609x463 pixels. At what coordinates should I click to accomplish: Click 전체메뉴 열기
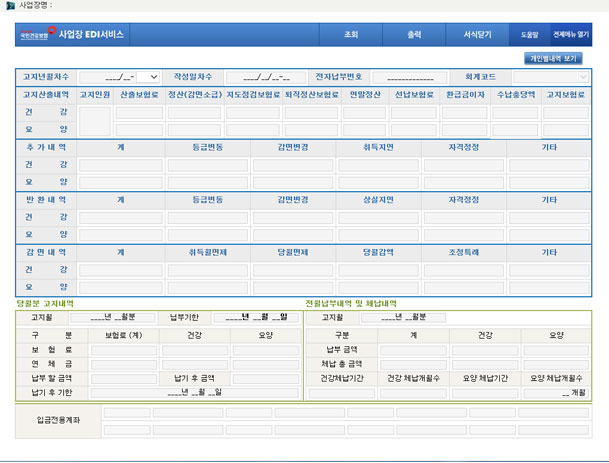[x=571, y=35]
